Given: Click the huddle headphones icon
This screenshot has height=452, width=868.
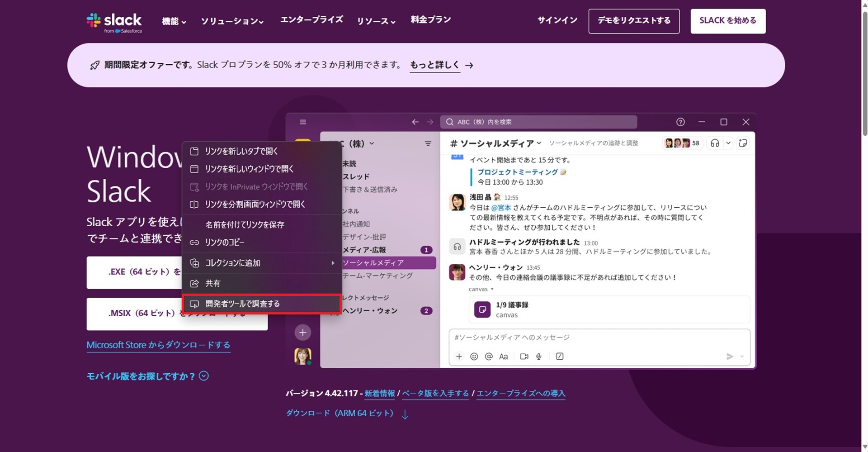Looking at the screenshot, I should pos(715,143).
